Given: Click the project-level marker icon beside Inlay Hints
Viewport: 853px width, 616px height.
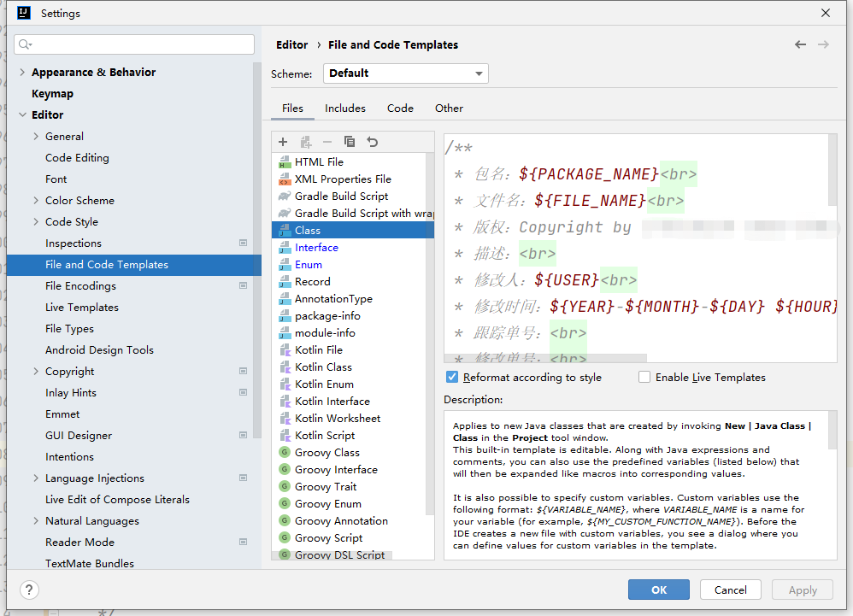Looking at the screenshot, I should tap(244, 392).
